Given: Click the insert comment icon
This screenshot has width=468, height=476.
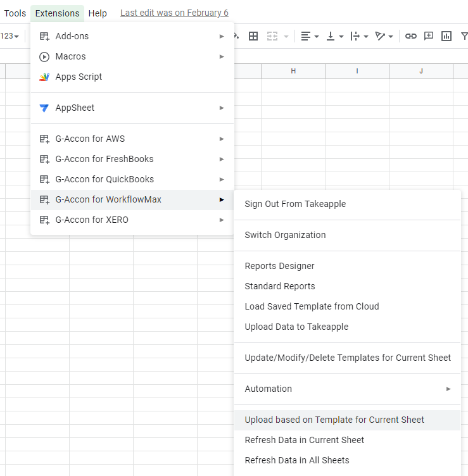Looking at the screenshot, I should pyautogui.click(x=429, y=36).
